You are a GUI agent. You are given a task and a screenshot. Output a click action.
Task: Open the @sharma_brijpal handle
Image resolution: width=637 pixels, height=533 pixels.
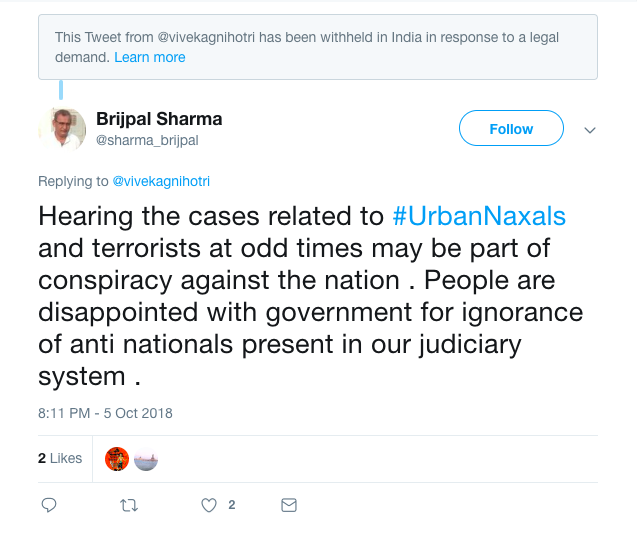(147, 141)
